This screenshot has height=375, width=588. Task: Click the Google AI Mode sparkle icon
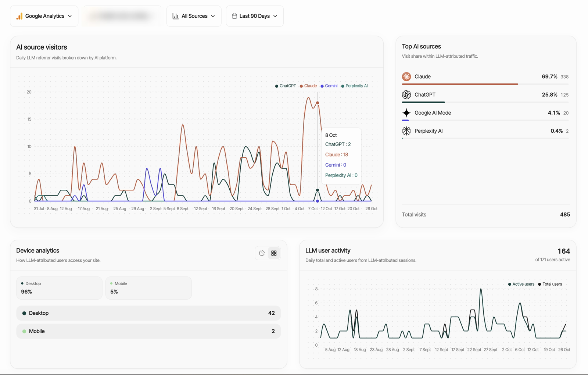(406, 113)
